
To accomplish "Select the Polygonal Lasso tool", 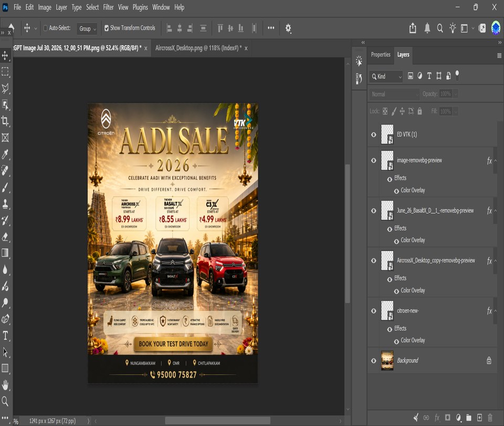I will click(x=5, y=88).
